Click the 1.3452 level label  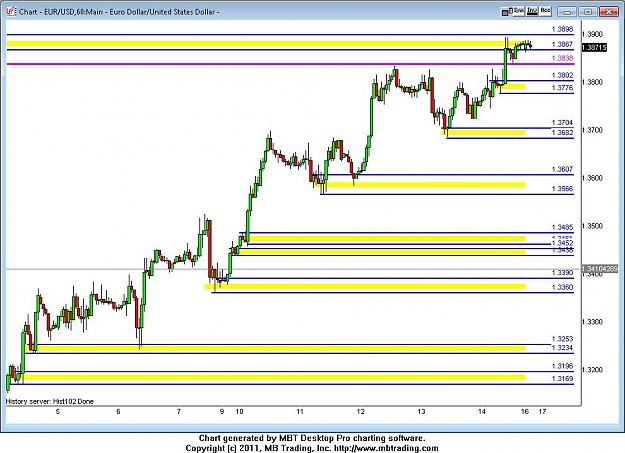click(562, 243)
